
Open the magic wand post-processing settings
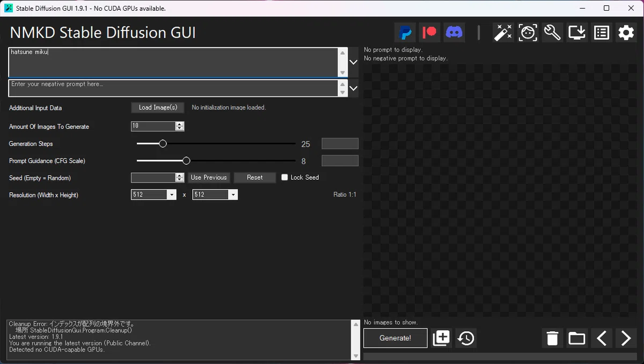(503, 33)
